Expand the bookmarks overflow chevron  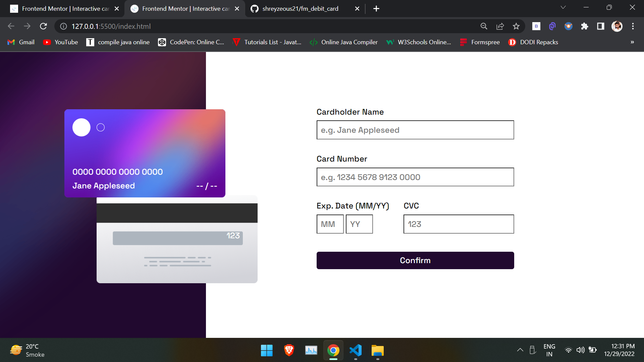tap(632, 42)
